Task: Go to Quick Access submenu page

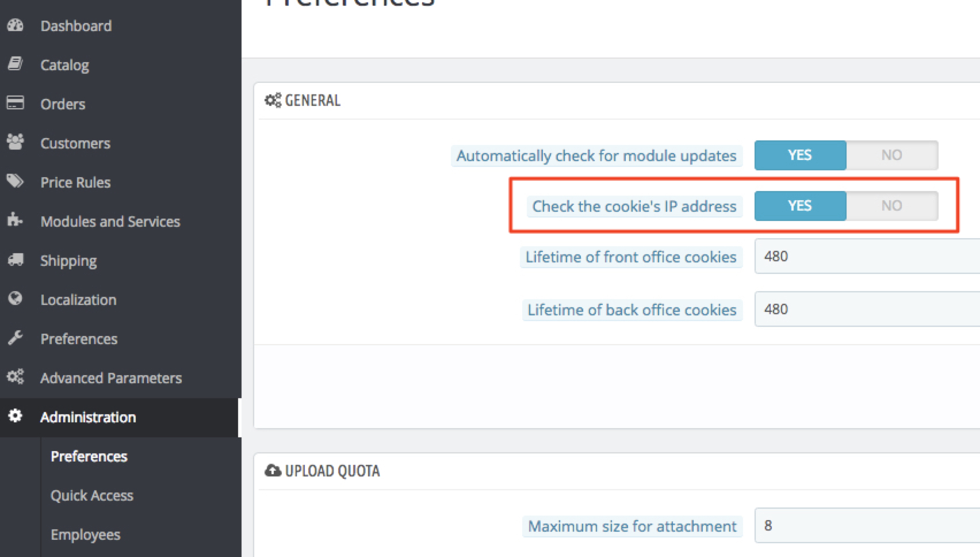Action: pyautogui.click(x=92, y=495)
